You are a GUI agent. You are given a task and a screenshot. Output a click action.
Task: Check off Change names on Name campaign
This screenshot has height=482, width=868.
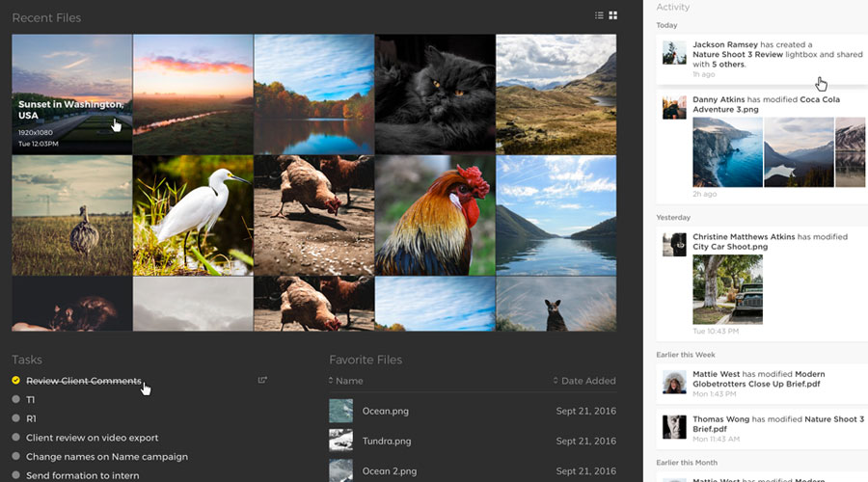(15, 457)
